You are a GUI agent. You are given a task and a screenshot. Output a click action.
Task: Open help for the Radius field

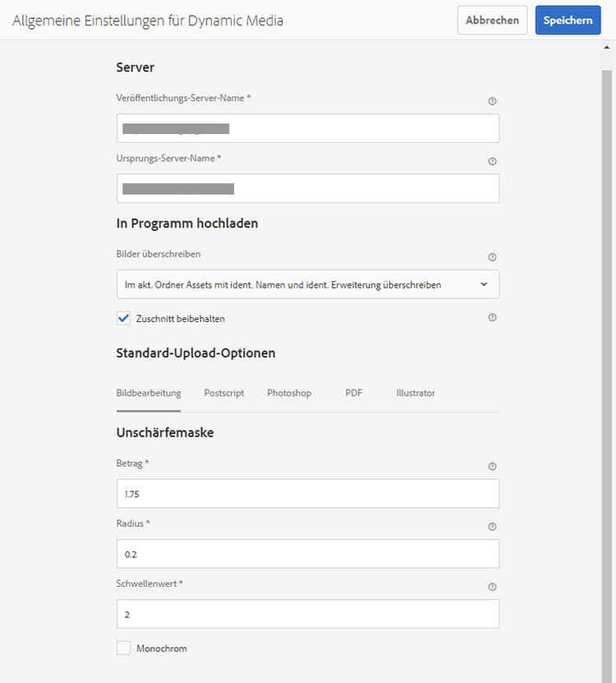click(x=492, y=526)
